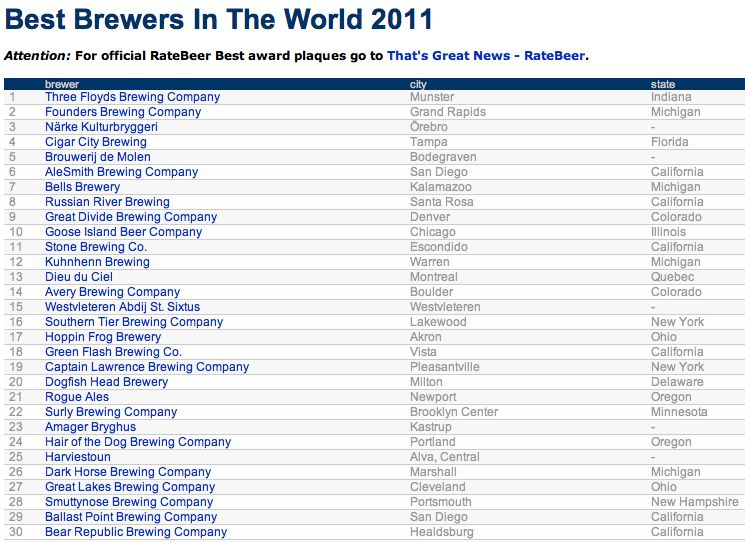Click Dieu du Ciel brewer link
Image resolution: width=745 pixels, height=542 pixels.
tap(78, 277)
